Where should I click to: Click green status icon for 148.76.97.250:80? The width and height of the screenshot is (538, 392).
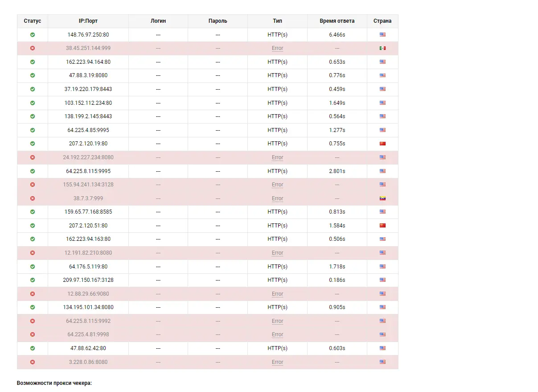click(x=33, y=35)
